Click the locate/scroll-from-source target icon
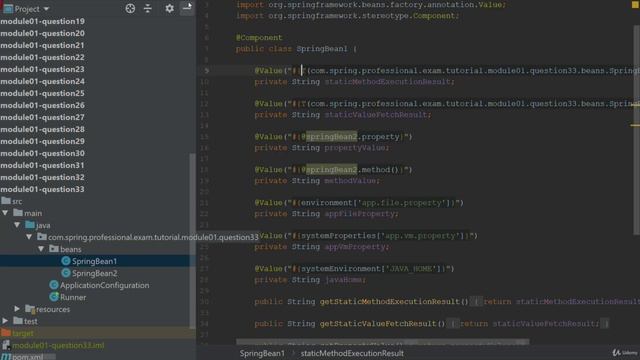Viewport: 640px width, 360px height. [130, 8]
